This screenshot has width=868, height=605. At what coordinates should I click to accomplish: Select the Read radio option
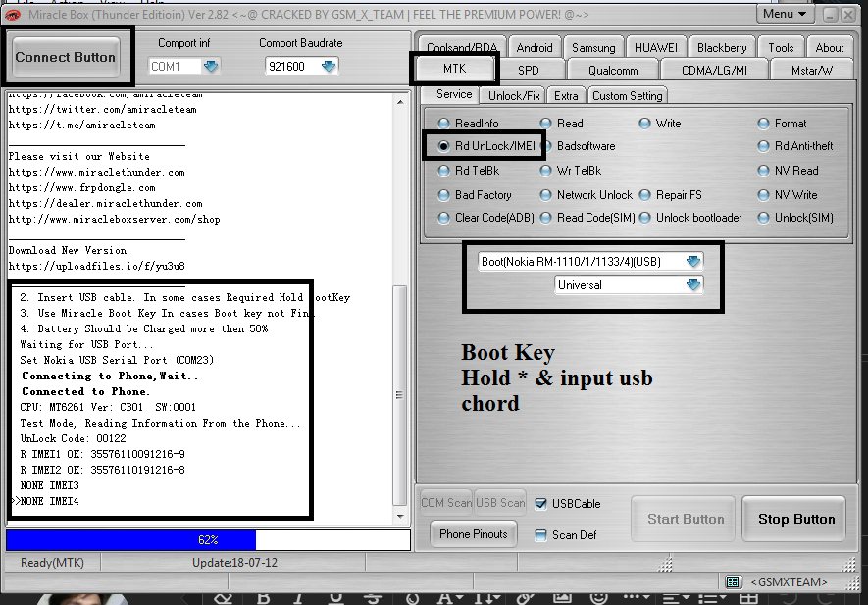click(546, 124)
